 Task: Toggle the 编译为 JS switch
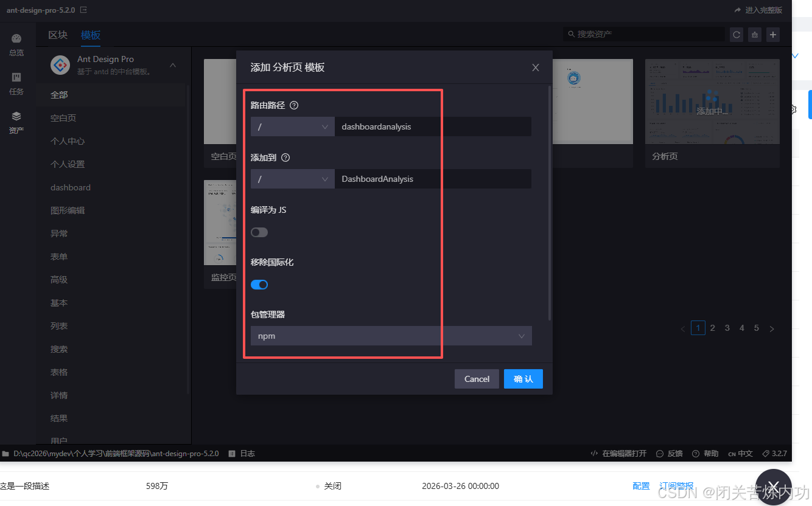pyautogui.click(x=259, y=232)
